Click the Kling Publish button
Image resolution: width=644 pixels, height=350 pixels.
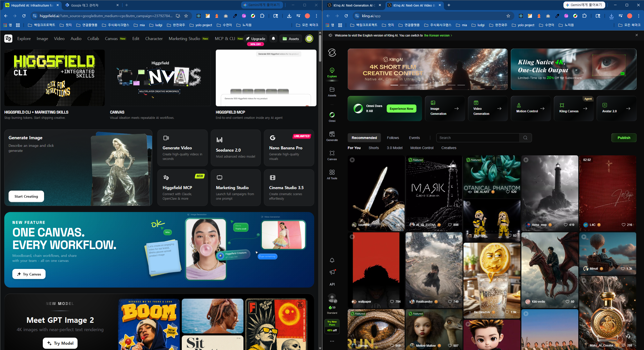[x=624, y=138]
